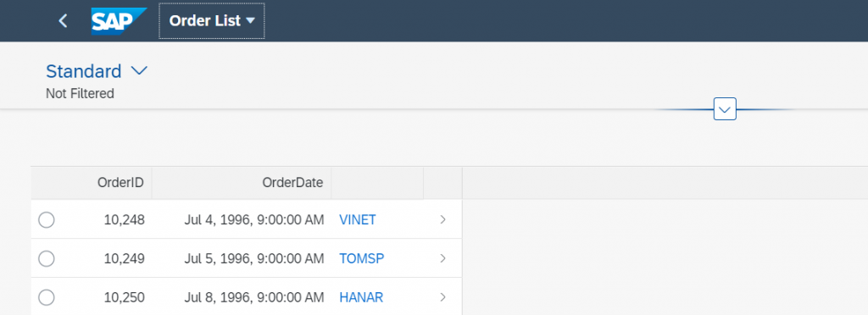868x315 pixels.
Task: Open the HANAR customer link
Action: click(x=361, y=298)
